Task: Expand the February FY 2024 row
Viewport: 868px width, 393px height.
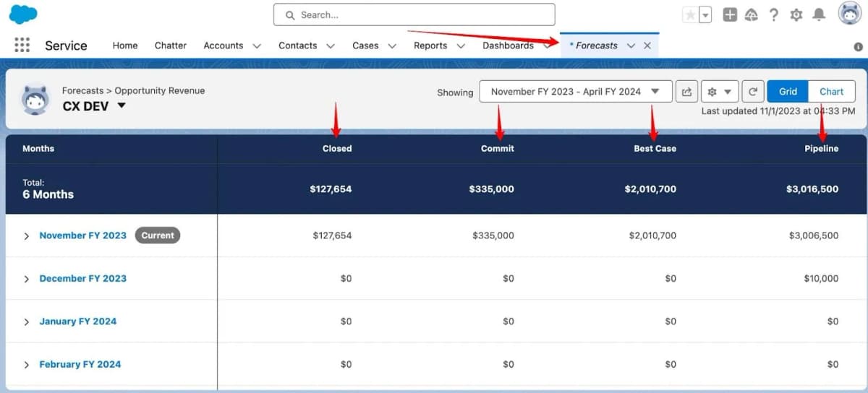Action: tap(26, 365)
